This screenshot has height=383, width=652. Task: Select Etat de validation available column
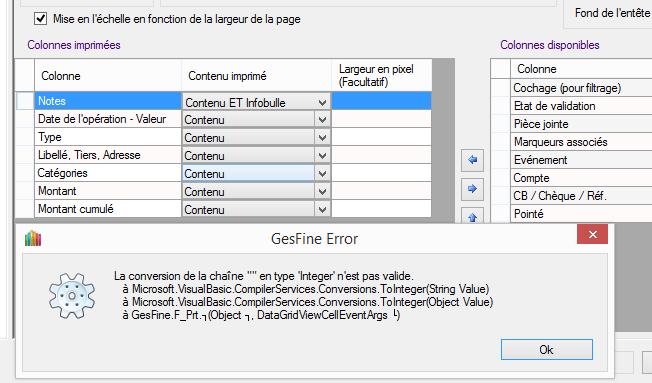click(581, 106)
